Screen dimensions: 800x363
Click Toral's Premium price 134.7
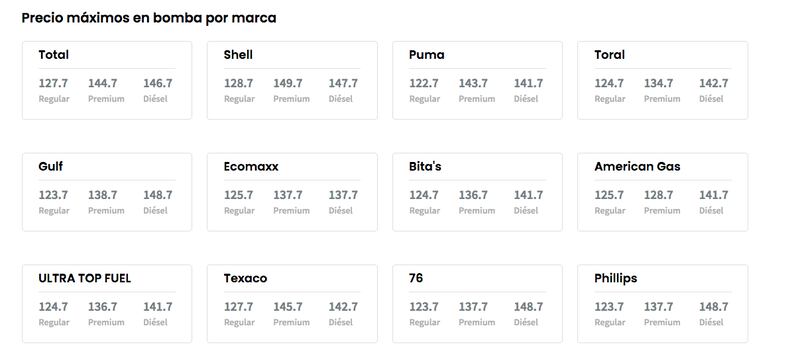pyautogui.click(x=658, y=83)
